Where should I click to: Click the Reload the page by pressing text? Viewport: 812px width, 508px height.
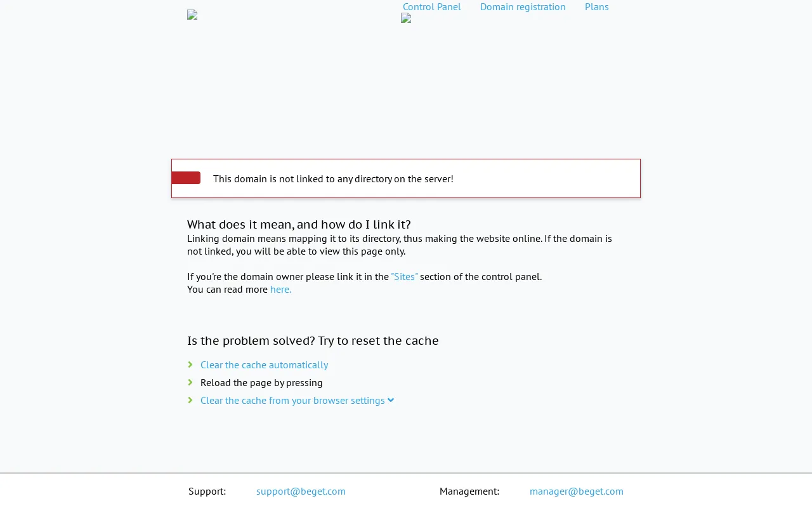point(261,382)
